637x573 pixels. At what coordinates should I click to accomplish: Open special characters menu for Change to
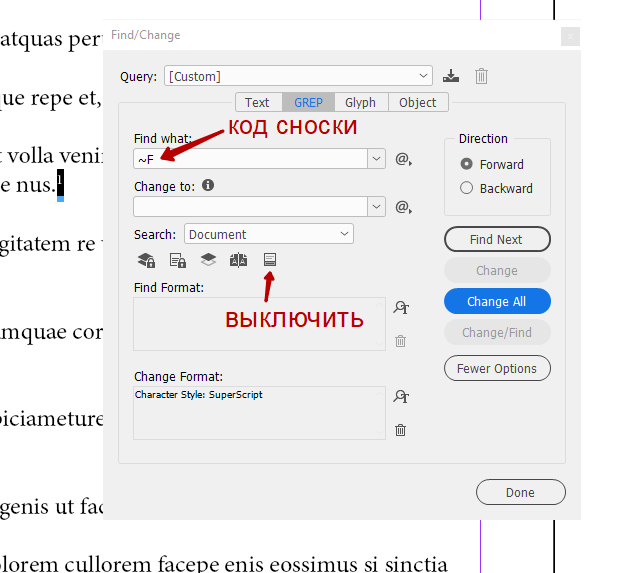[x=403, y=207]
